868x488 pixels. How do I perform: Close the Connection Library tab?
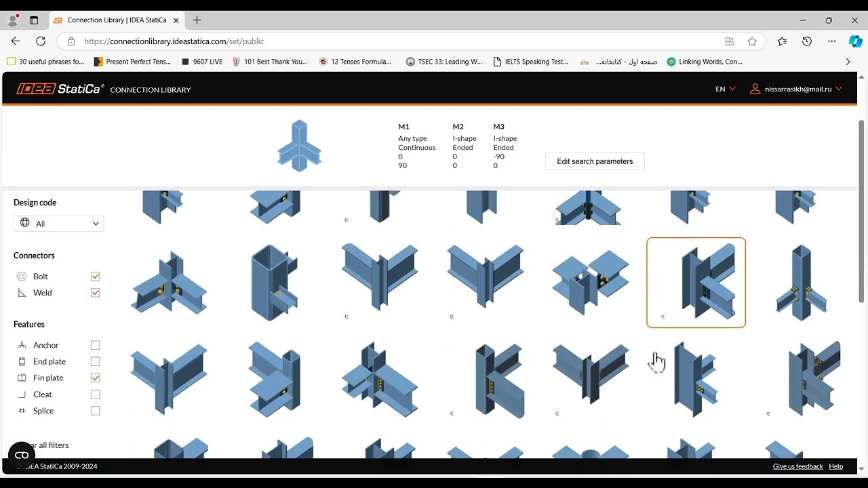coord(176,20)
